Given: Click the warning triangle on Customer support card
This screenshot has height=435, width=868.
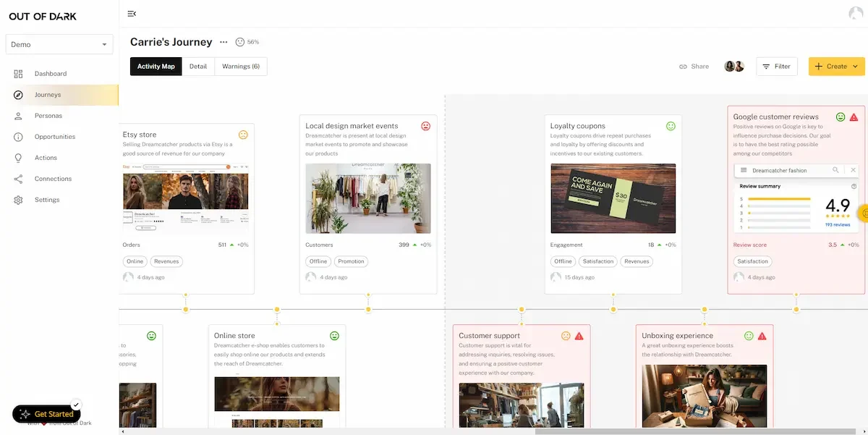Looking at the screenshot, I should (579, 336).
